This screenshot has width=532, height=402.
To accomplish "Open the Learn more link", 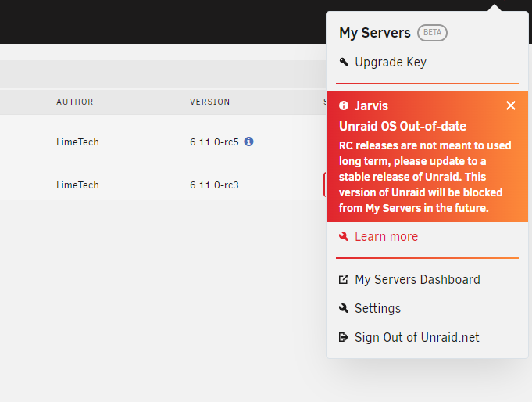I will click(386, 236).
